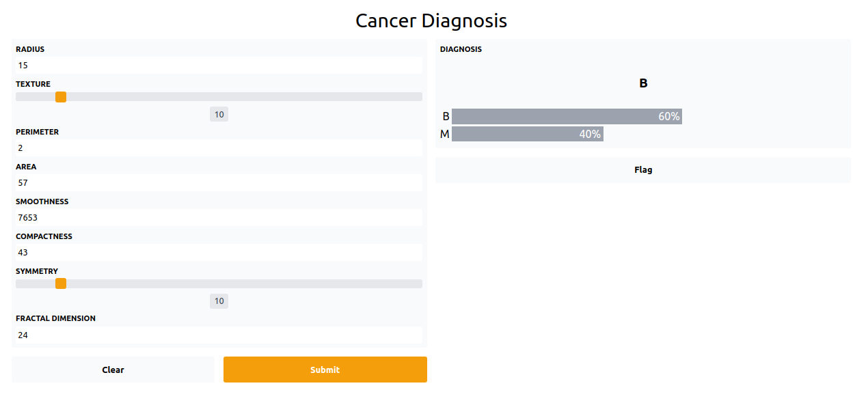868x403 pixels.
Task: Click the Texture slider handle
Action: tap(61, 97)
